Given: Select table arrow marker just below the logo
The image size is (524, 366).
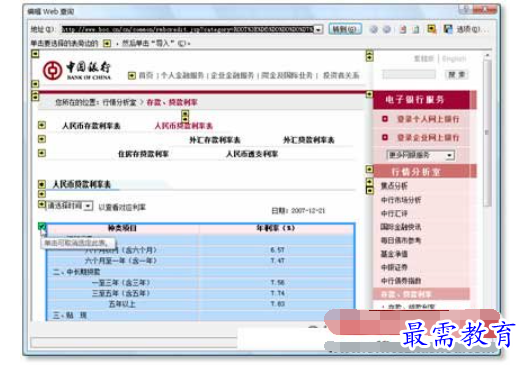Looking at the screenshot, I should 35,84.
